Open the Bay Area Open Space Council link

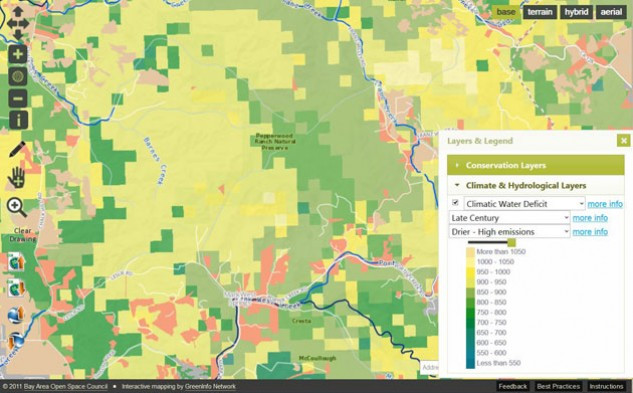point(65,386)
